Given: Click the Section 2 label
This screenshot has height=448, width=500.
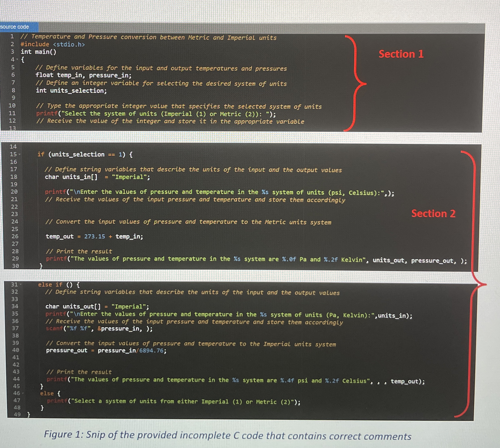Looking at the screenshot, I should (x=434, y=214).
